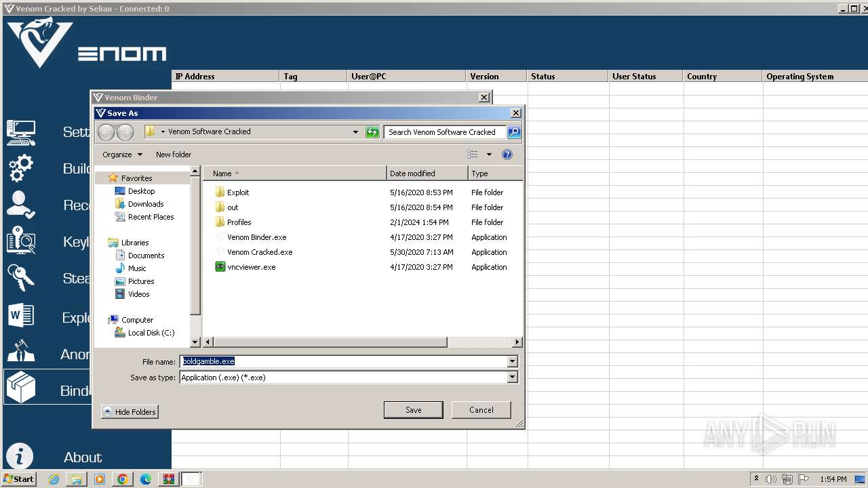Expand the File name history dropdown
Screen dimensions: 868x488
point(513,362)
